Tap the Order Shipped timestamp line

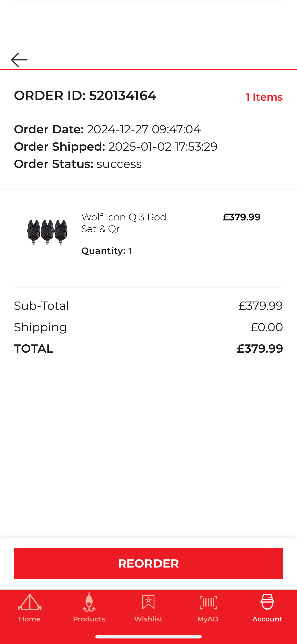(116, 146)
